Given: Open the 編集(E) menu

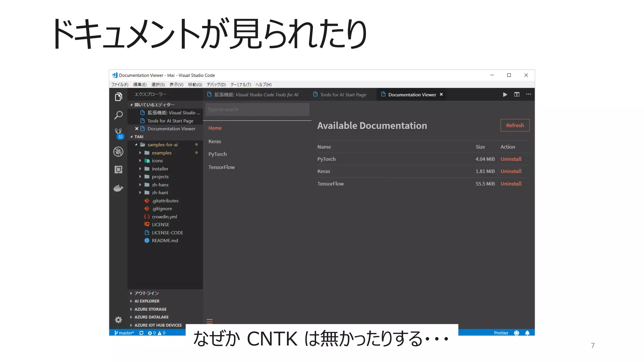Looking at the screenshot, I should point(140,85).
